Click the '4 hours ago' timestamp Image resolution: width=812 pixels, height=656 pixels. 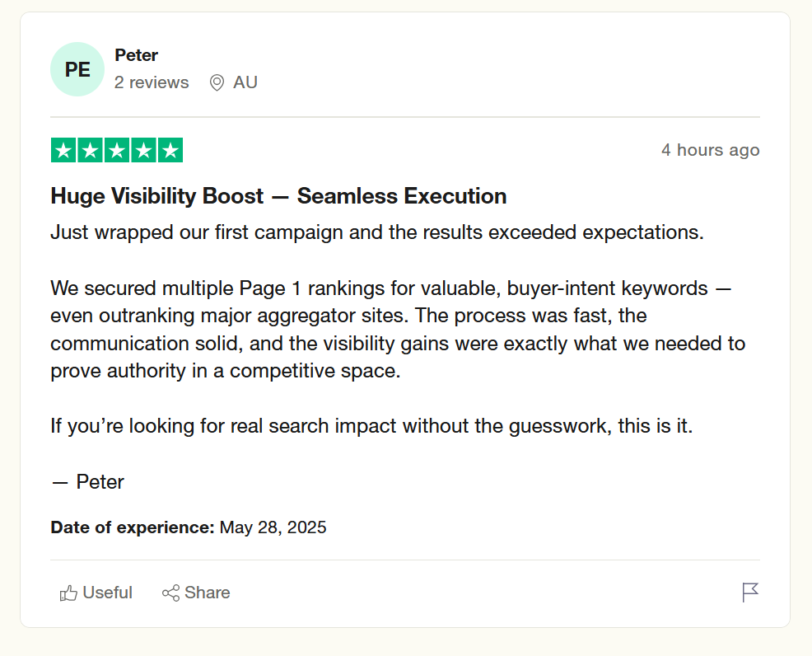pyautogui.click(x=710, y=150)
